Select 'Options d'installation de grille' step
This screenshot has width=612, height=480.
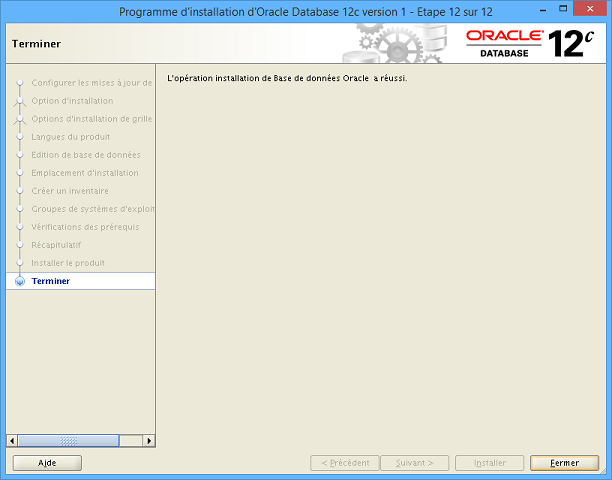point(92,119)
